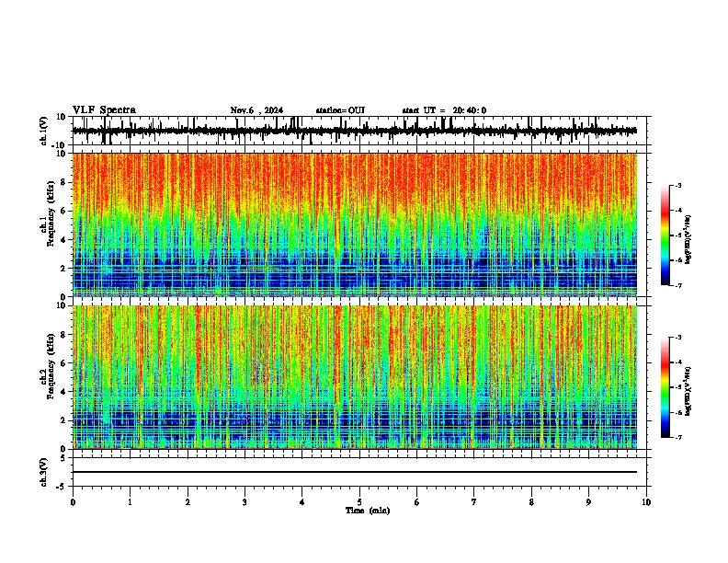Viewport: 728px width, 563px height.
Task: Click inside the ch.2 spectrogram panel
Action: click(x=354, y=377)
